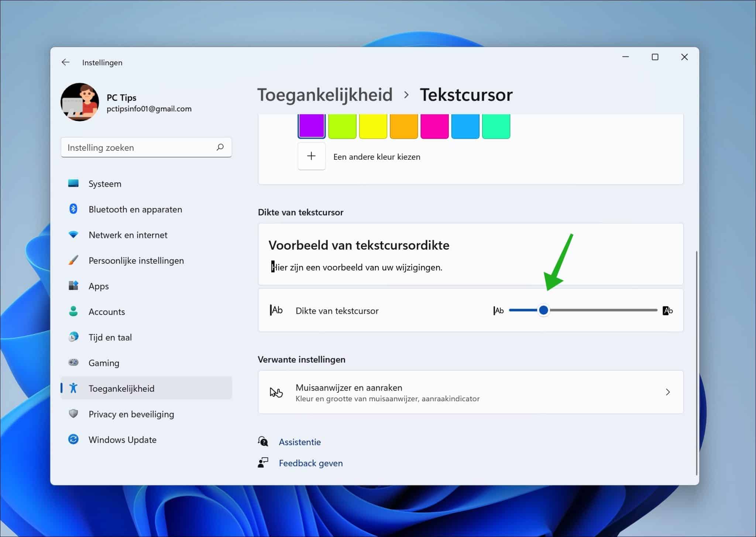Open the Tijd en taal clock icon

click(73, 337)
